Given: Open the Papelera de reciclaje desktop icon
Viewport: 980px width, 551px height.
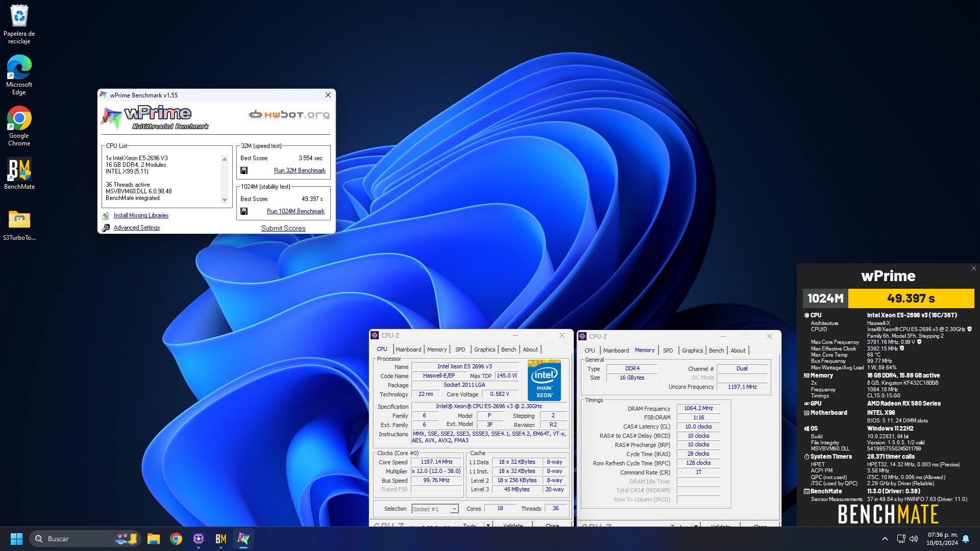Looking at the screenshot, I should 19,24.
